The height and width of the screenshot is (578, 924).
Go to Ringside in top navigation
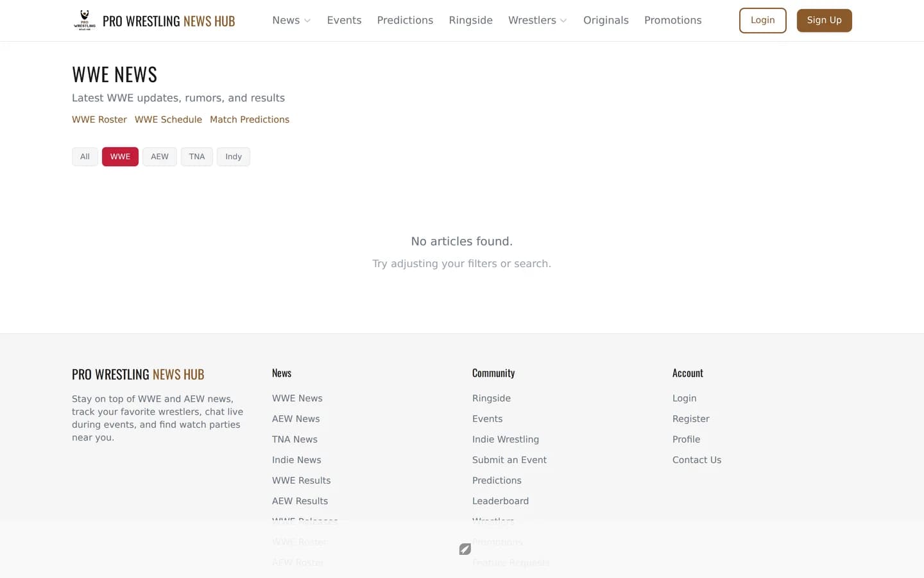(x=470, y=21)
